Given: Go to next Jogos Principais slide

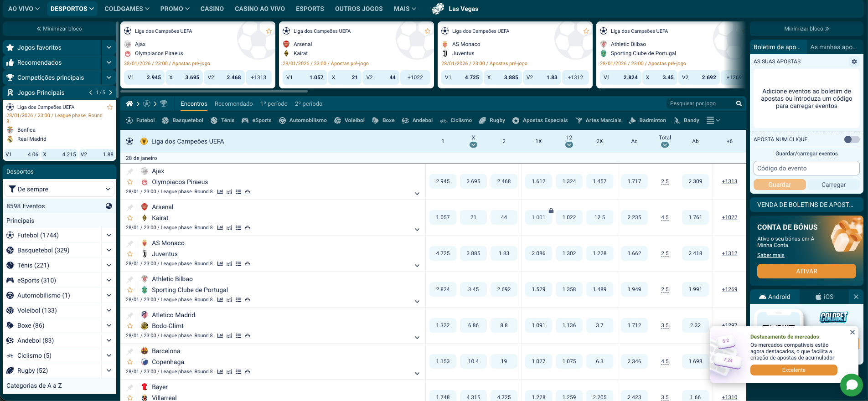Looking at the screenshot, I should tap(110, 93).
